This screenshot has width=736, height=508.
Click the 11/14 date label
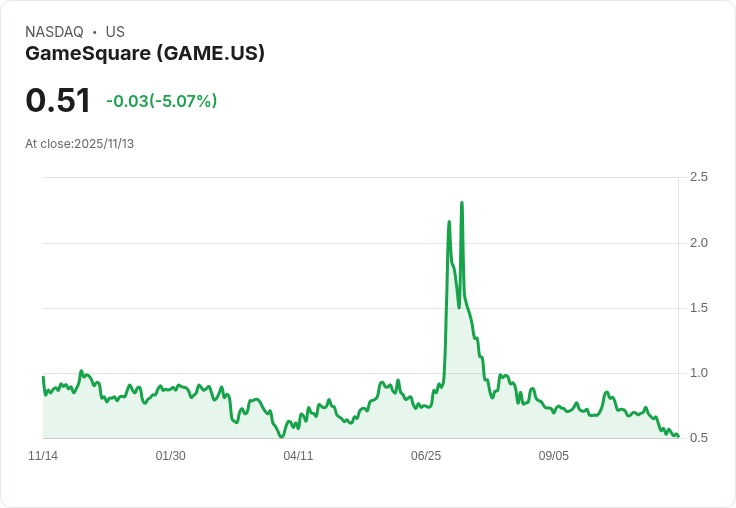point(43,456)
